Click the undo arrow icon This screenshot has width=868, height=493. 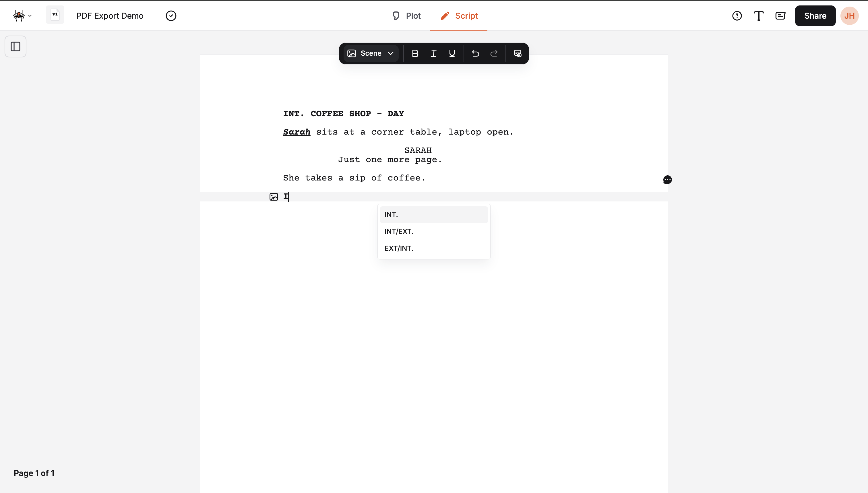point(475,53)
